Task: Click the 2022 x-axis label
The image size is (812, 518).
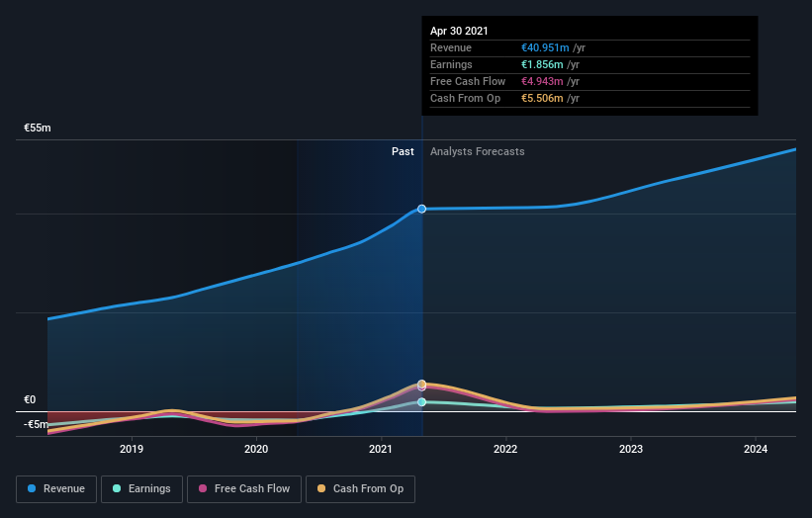Action: [x=505, y=449]
